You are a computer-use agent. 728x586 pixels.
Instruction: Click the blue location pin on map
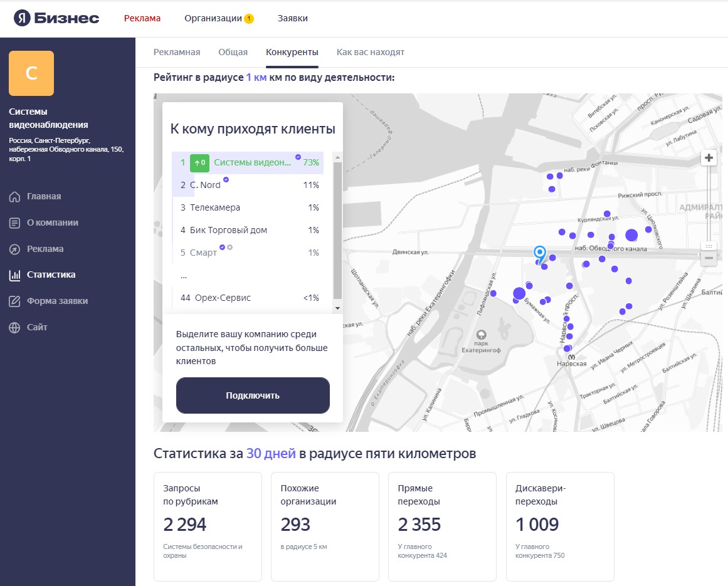[x=539, y=253]
